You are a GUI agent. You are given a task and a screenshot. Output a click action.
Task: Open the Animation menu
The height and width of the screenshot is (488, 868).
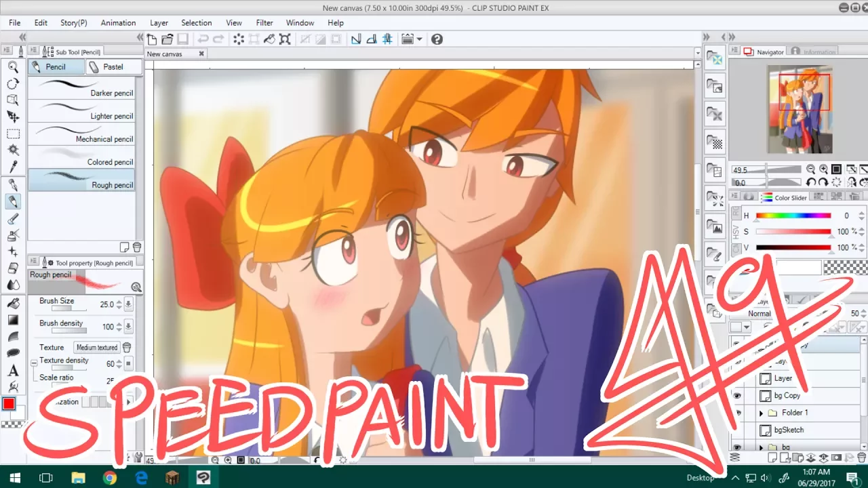point(119,22)
